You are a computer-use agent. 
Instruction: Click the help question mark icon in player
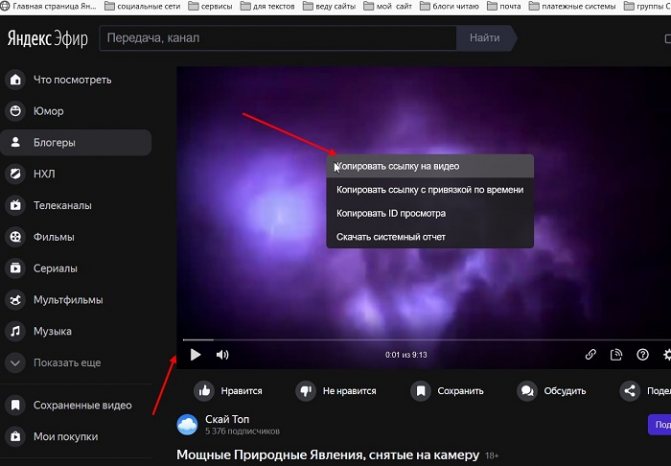point(642,354)
